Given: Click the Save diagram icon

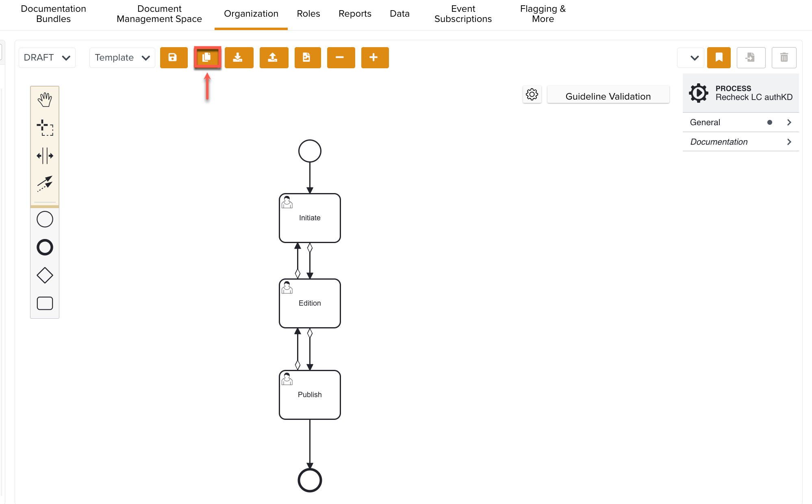Looking at the screenshot, I should click(174, 58).
